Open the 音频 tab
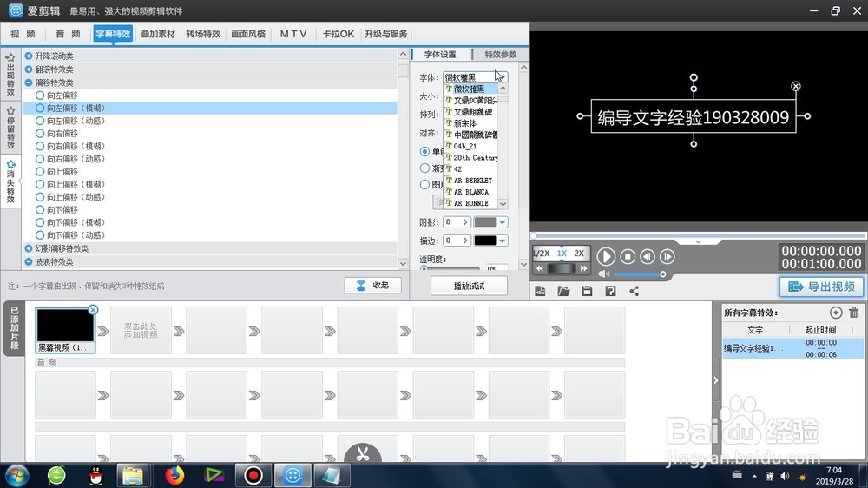This screenshot has width=868, height=488. 68,34
